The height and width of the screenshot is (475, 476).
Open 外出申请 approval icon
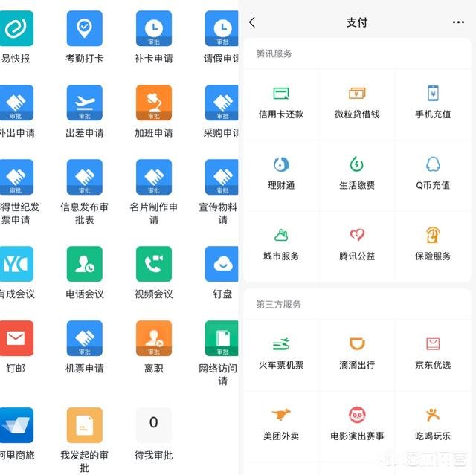click(16, 103)
